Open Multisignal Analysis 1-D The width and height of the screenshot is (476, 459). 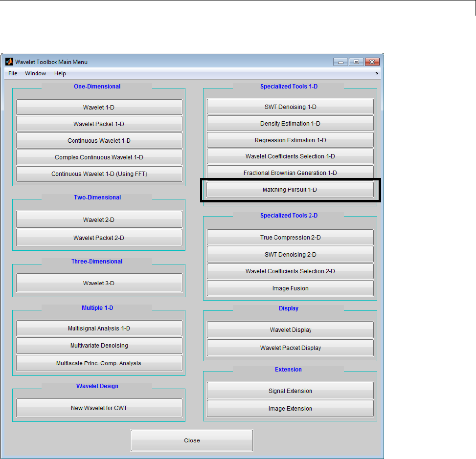point(99,328)
